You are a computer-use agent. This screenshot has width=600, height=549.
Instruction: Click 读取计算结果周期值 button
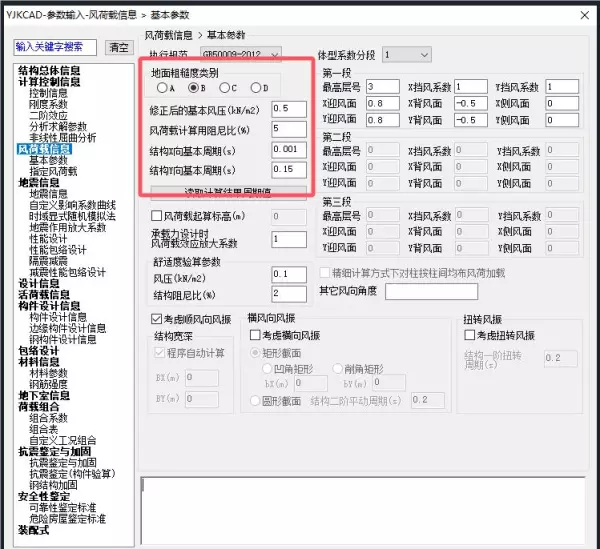(228, 192)
